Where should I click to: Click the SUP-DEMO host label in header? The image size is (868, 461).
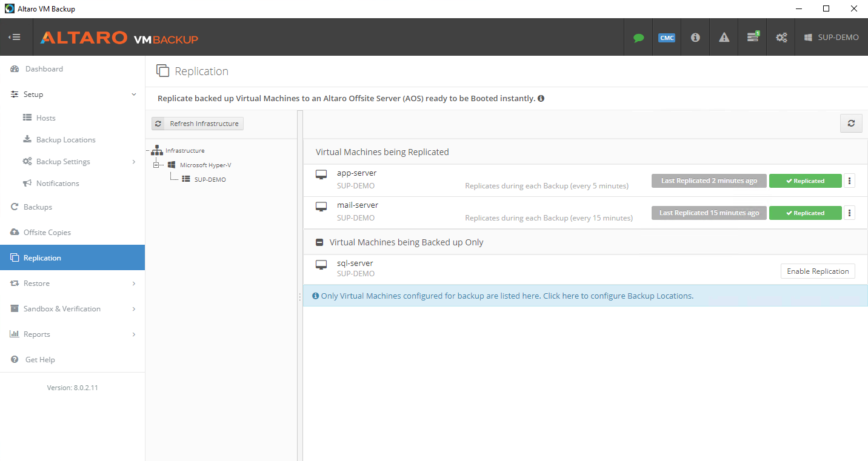pos(832,38)
